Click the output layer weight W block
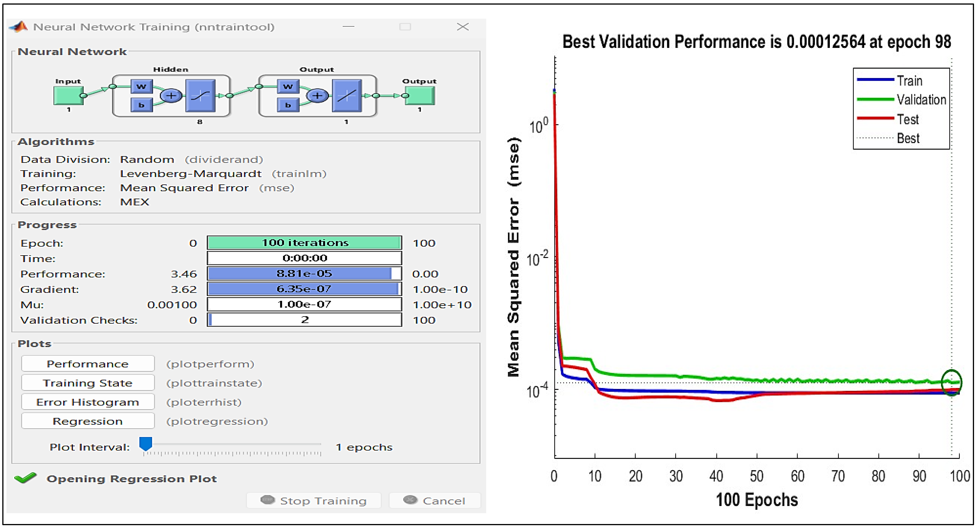This screenshot has height=530, width=980. click(x=288, y=87)
